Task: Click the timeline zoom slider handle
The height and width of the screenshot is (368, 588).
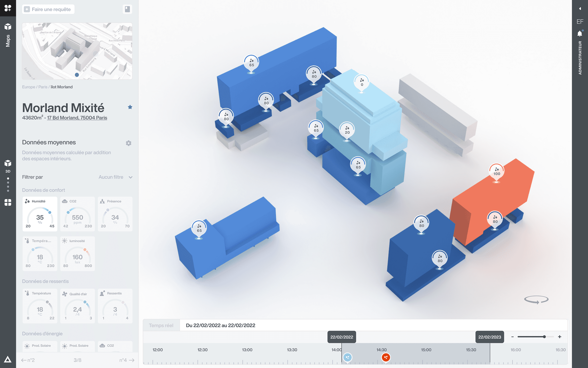Action: tap(544, 337)
